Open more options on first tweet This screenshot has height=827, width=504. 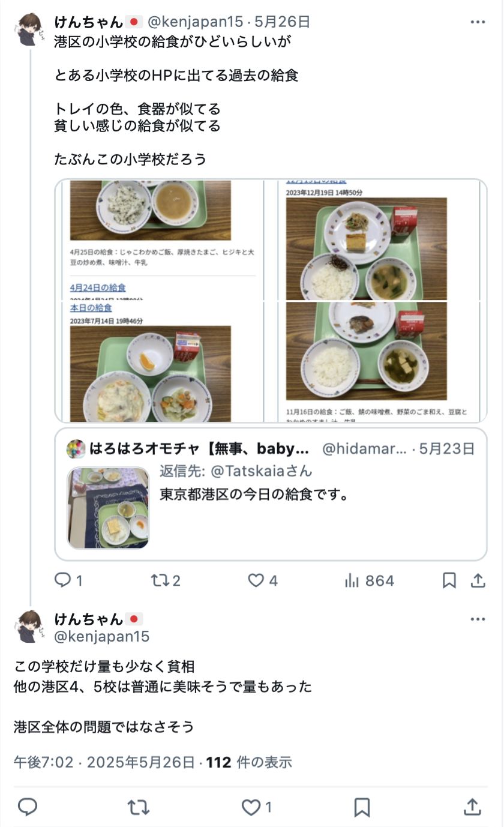pos(478,22)
